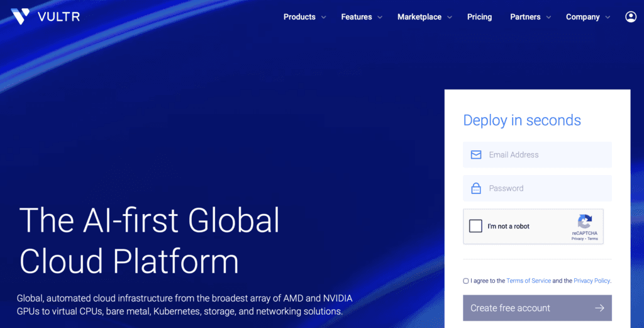The width and height of the screenshot is (644, 328).
Task: Open the Company menu
Action: click(x=583, y=17)
